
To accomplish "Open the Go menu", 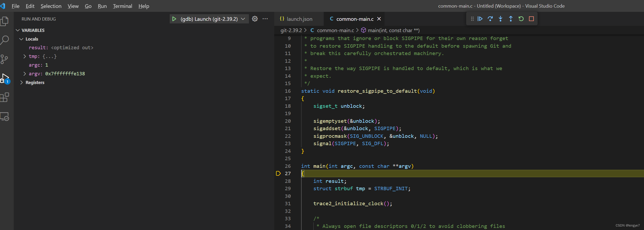I will [x=88, y=6].
